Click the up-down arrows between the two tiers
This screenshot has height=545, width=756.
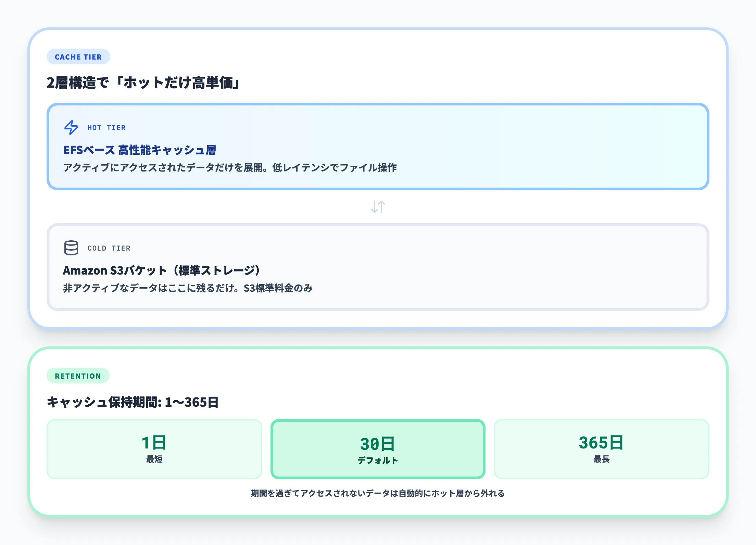click(378, 206)
